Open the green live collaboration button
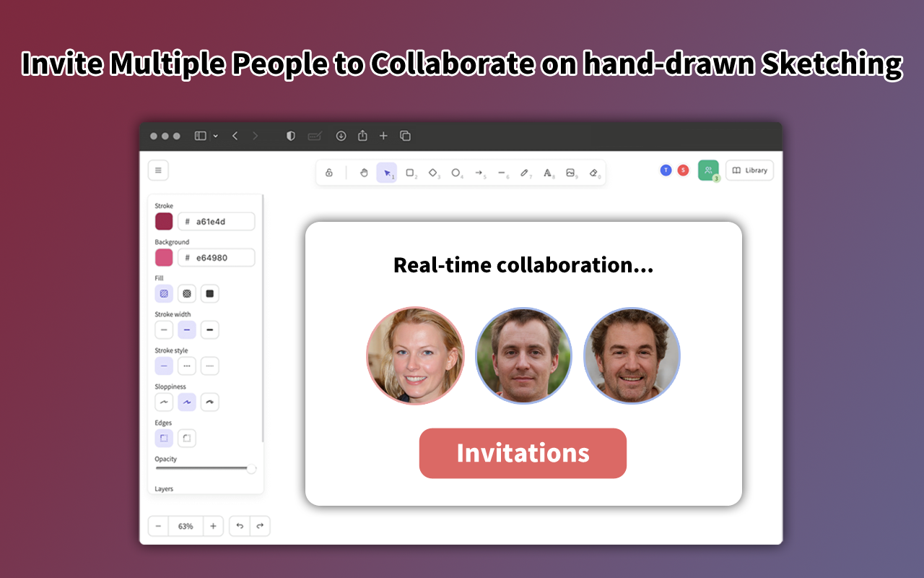Image resolution: width=924 pixels, height=578 pixels. coord(707,171)
